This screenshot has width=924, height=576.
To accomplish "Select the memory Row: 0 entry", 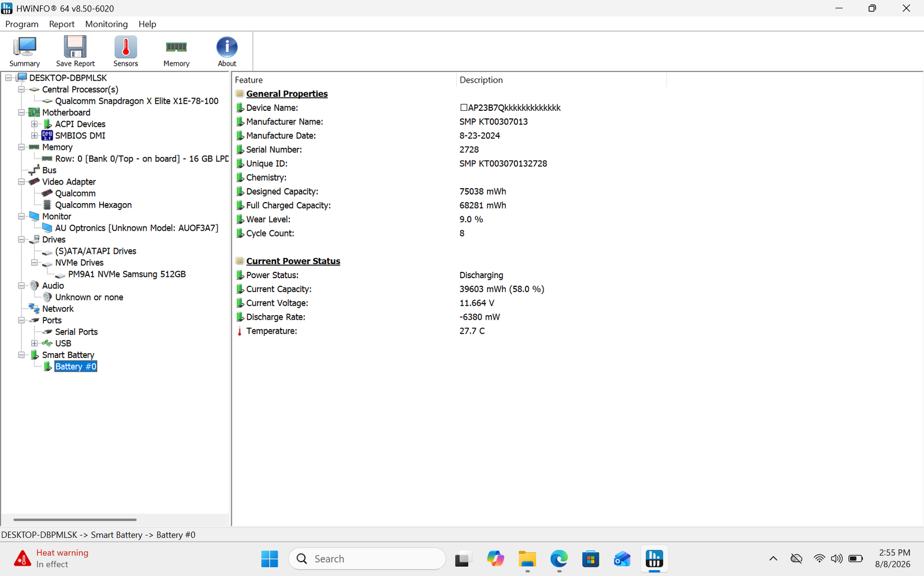I will (142, 159).
